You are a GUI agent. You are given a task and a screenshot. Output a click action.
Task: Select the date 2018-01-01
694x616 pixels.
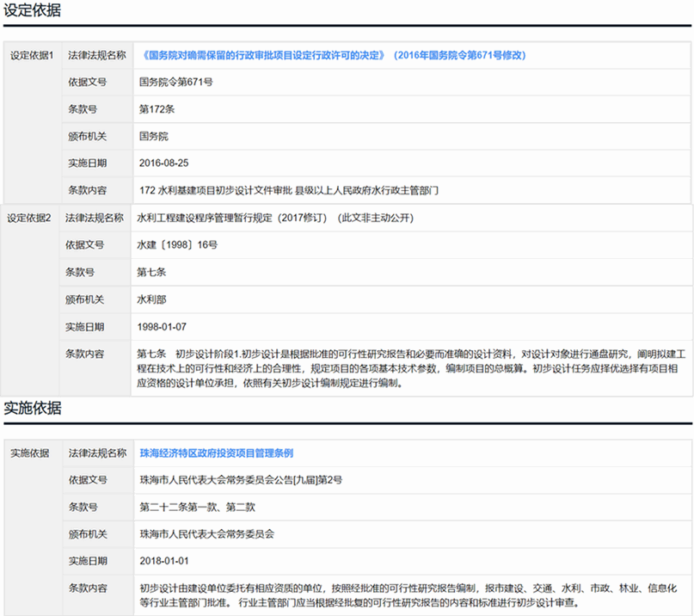164,561
